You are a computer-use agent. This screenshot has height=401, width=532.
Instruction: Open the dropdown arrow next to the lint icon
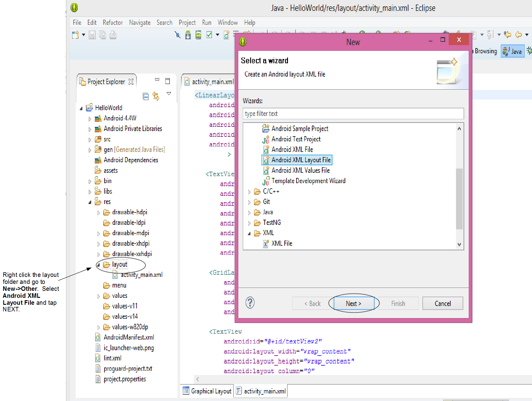[x=217, y=35]
